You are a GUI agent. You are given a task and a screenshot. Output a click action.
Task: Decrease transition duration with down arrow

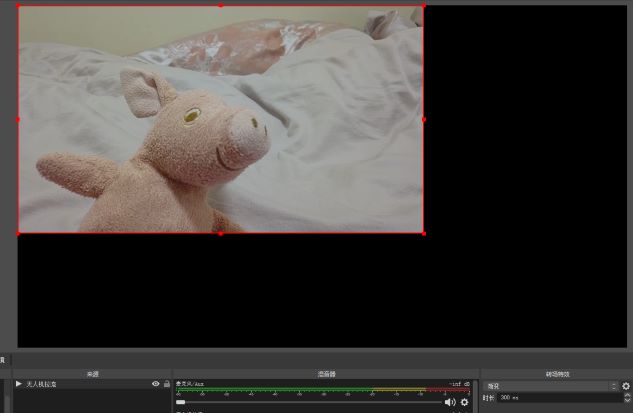click(x=626, y=401)
